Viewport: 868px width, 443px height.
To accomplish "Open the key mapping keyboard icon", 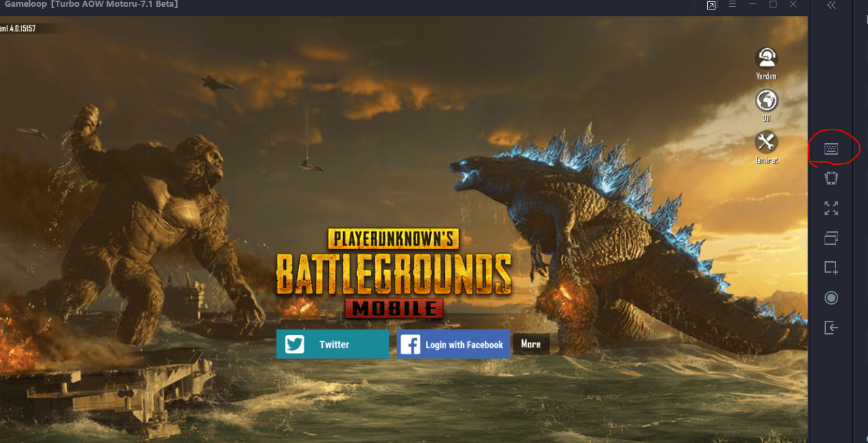I will [x=831, y=149].
